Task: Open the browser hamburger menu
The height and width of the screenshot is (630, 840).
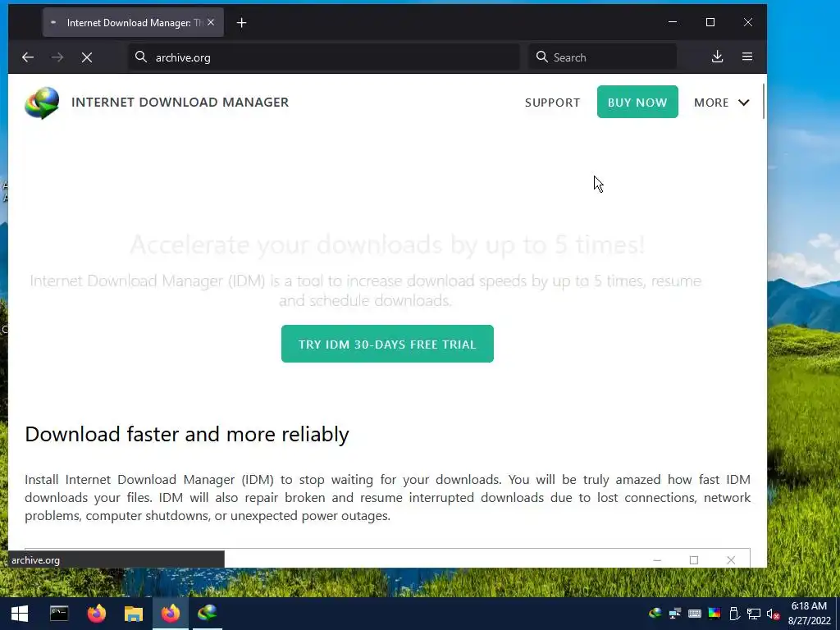Action: click(747, 57)
